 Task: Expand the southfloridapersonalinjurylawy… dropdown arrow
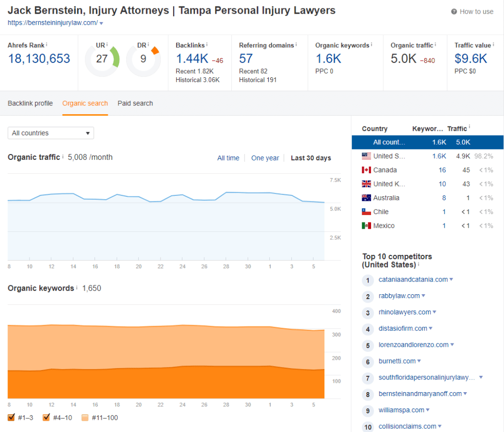[x=481, y=377]
